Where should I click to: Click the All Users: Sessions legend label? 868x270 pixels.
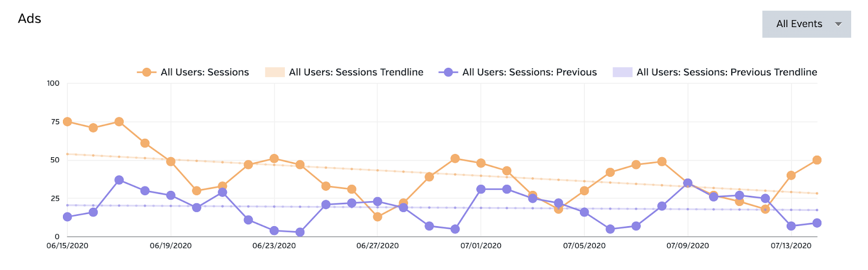(205, 72)
